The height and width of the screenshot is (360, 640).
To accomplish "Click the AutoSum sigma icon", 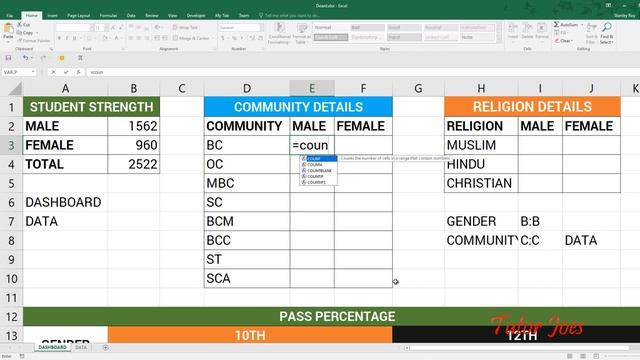I will tap(556, 25).
